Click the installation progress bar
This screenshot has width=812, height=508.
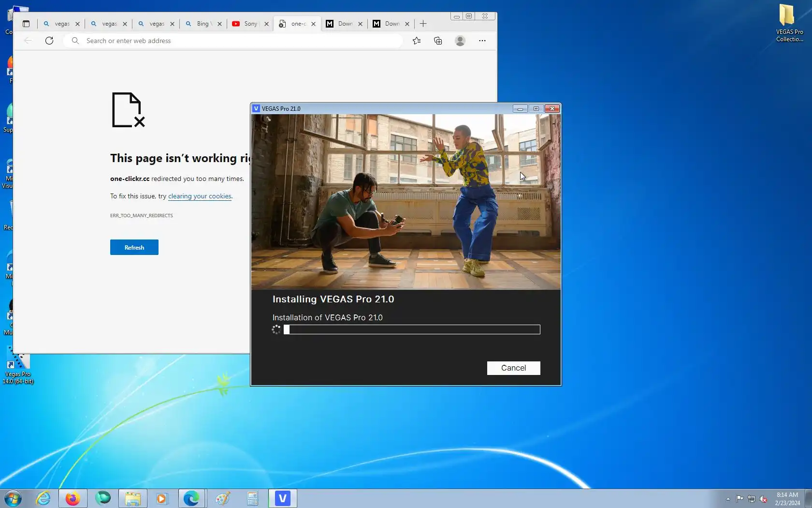[412, 329]
